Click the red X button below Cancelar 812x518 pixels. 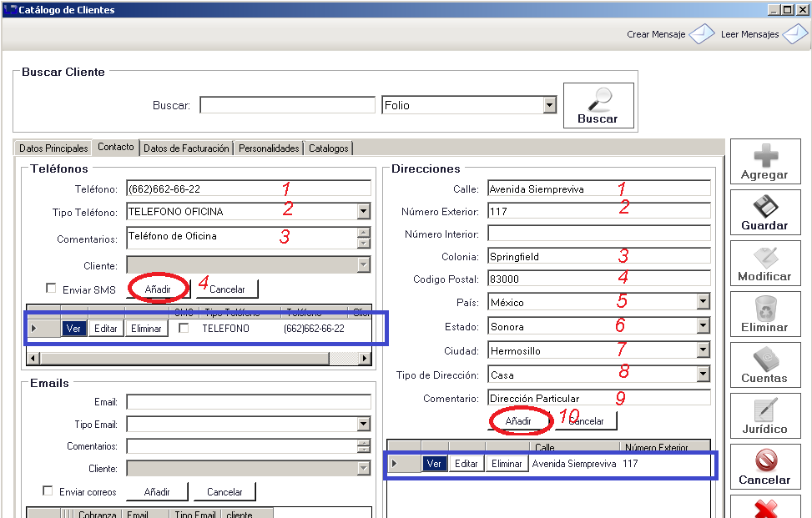click(x=765, y=507)
